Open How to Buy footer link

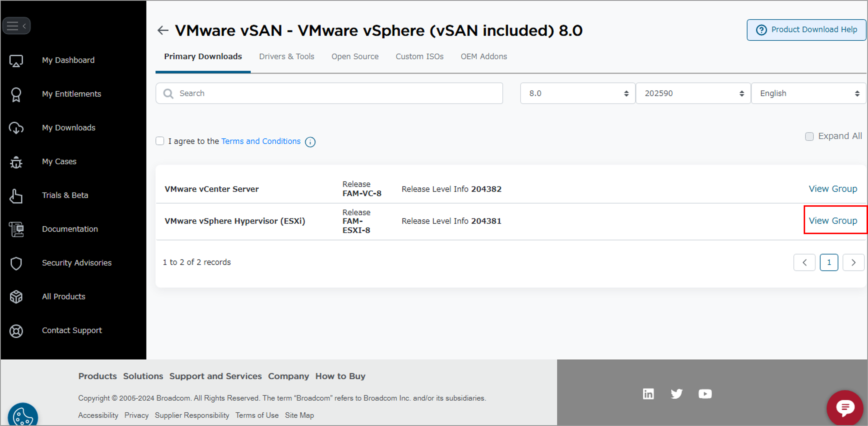pyautogui.click(x=340, y=376)
